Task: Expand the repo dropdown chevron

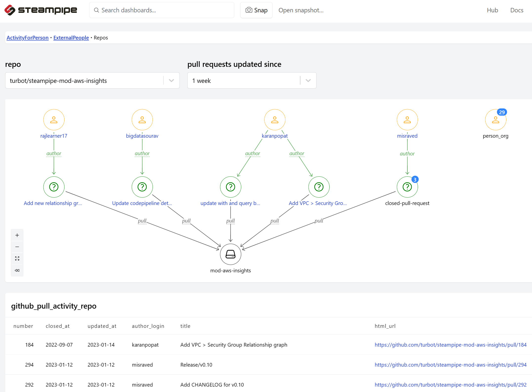Action: coord(172,81)
